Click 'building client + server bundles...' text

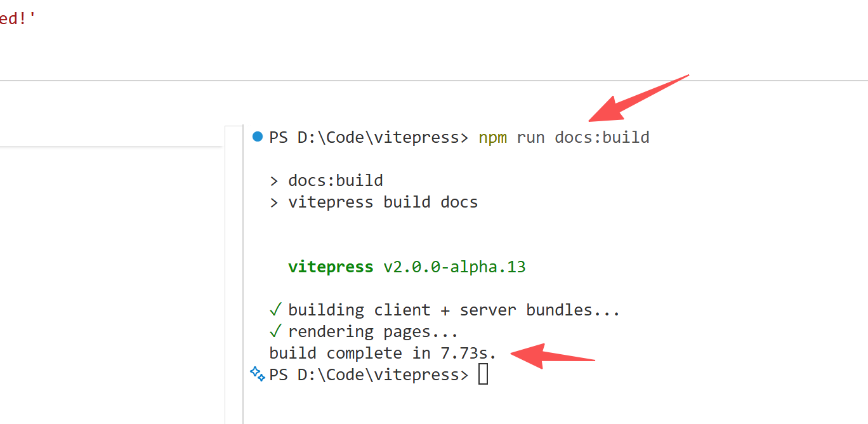coord(454,310)
